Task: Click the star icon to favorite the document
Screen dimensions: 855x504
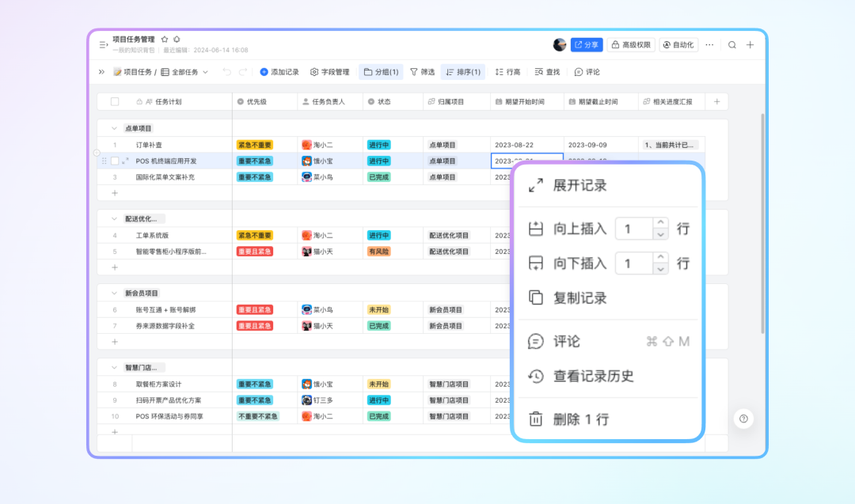Action: (x=165, y=39)
